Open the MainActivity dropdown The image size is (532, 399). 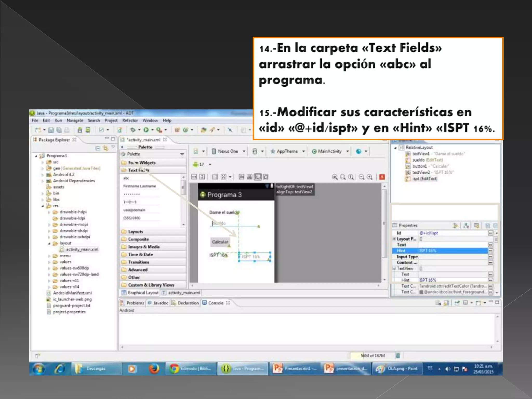click(330, 151)
